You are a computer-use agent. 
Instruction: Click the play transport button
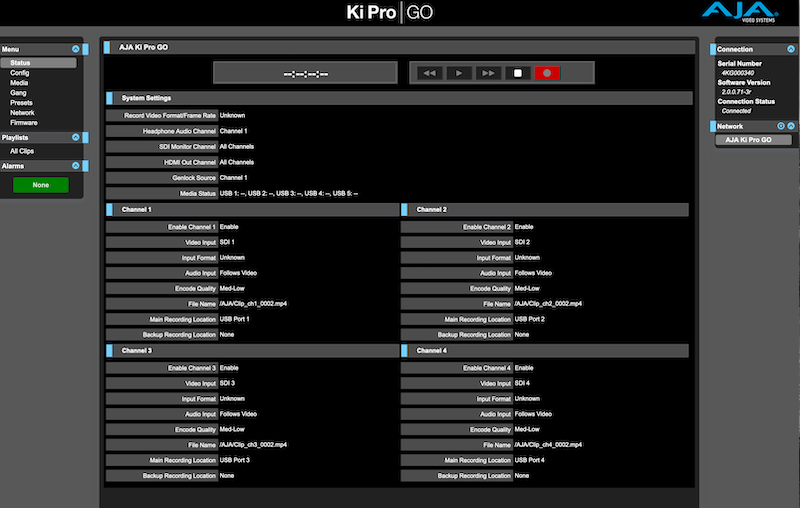[459, 73]
